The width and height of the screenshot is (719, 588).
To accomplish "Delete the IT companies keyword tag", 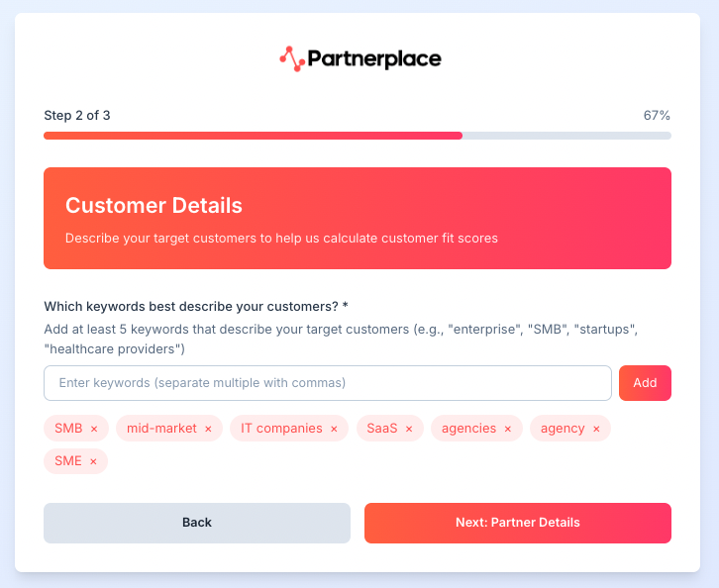I will click(x=334, y=429).
